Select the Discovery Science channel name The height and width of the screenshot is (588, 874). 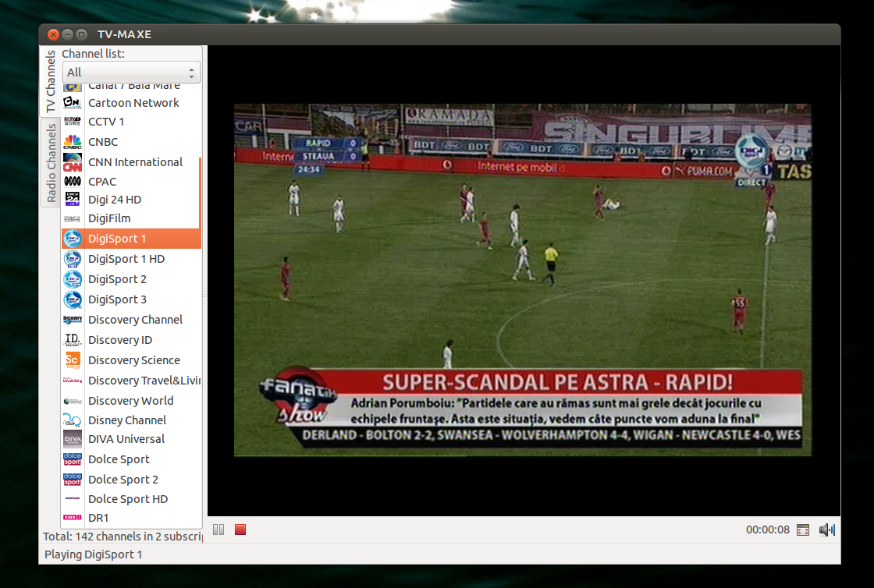tap(134, 360)
